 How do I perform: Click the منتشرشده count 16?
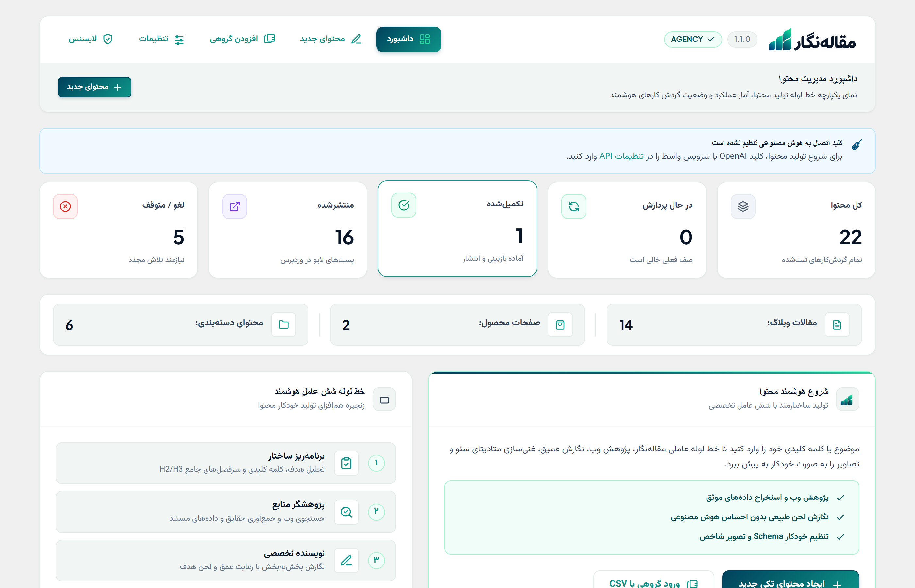click(344, 237)
